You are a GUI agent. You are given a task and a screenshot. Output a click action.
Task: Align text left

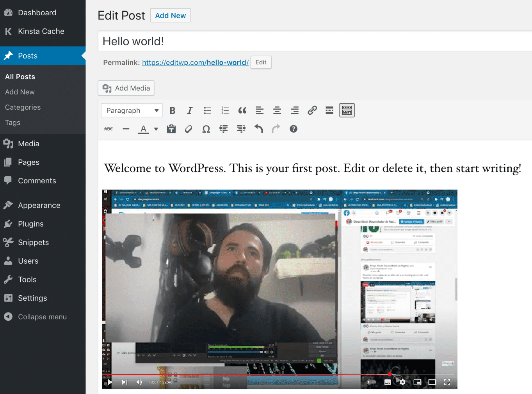260,110
